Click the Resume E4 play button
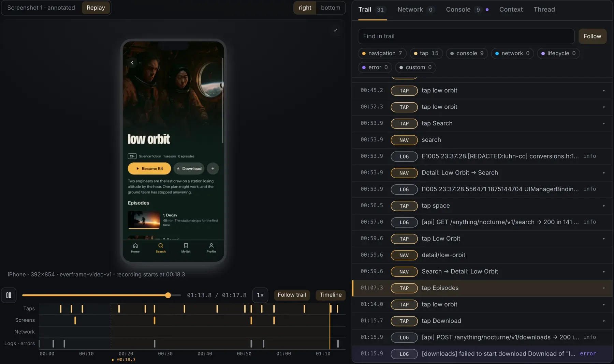 (149, 168)
